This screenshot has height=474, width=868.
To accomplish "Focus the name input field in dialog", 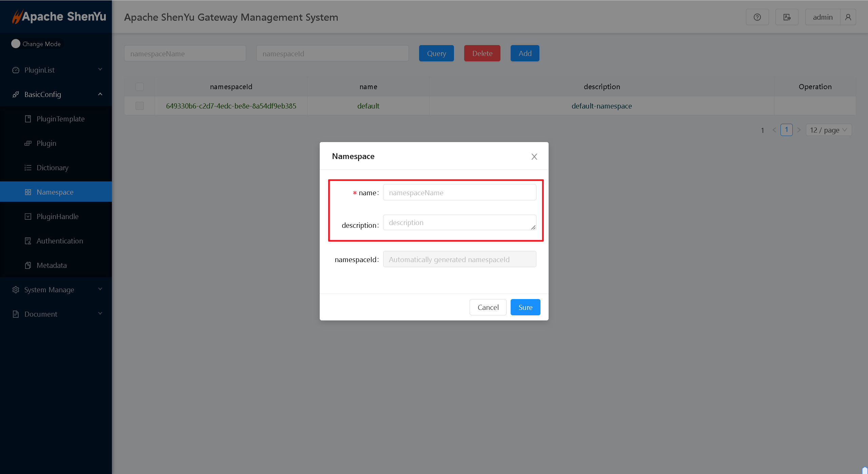I will coord(459,193).
